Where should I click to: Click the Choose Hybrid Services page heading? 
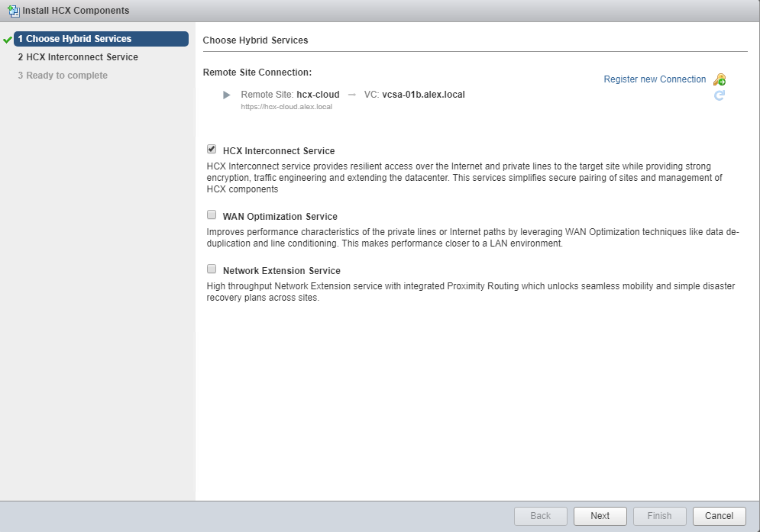click(255, 40)
